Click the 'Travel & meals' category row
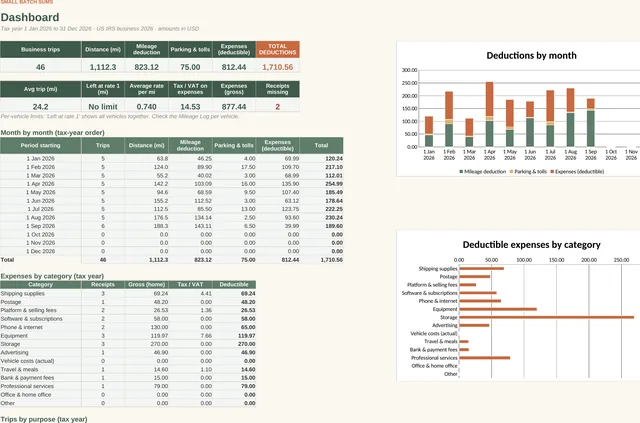 [x=128, y=370]
